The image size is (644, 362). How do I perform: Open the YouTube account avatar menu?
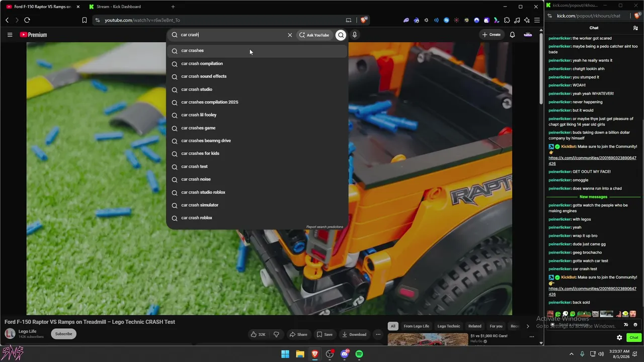click(x=528, y=35)
